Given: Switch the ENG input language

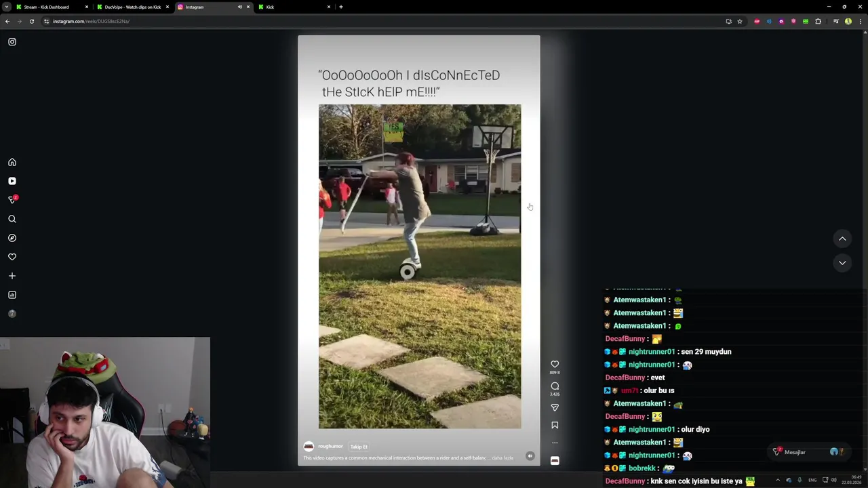Looking at the screenshot, I should [x=812, y=480].
